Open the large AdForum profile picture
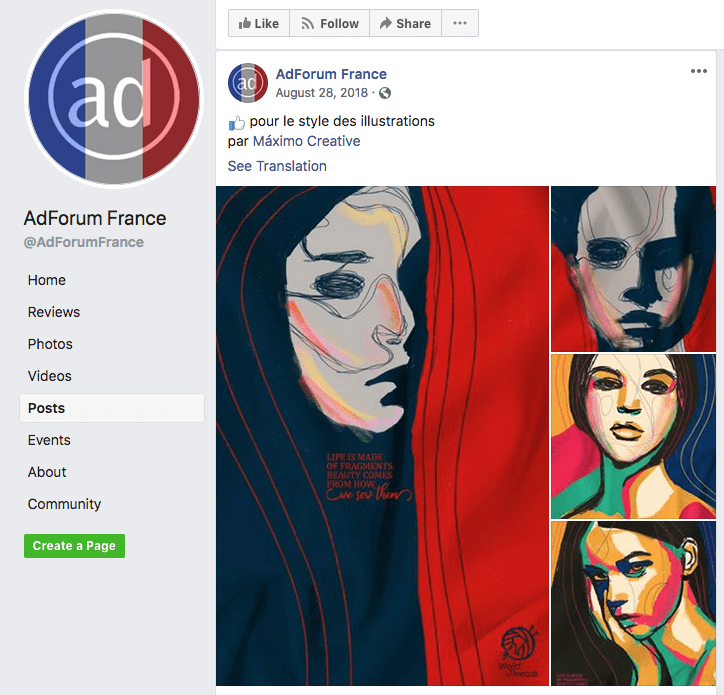Image resolution: width=724 pixels, height=695 pixels. point(114,99)
